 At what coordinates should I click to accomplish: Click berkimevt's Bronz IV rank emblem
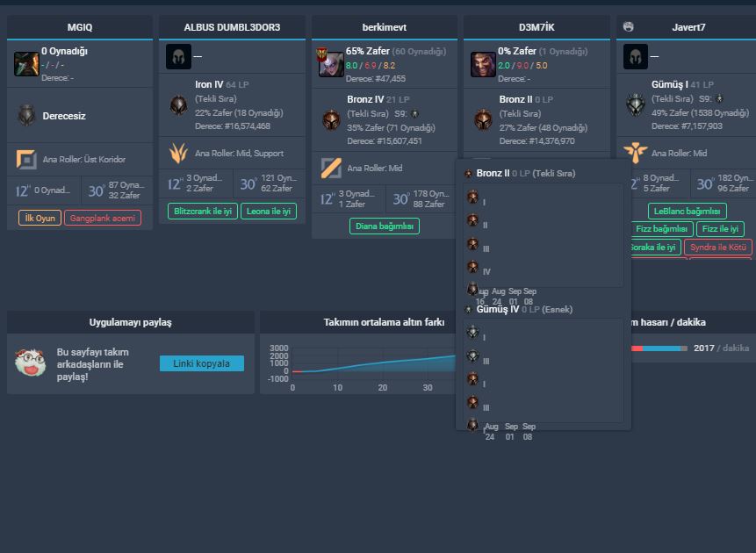coord(331,119)
